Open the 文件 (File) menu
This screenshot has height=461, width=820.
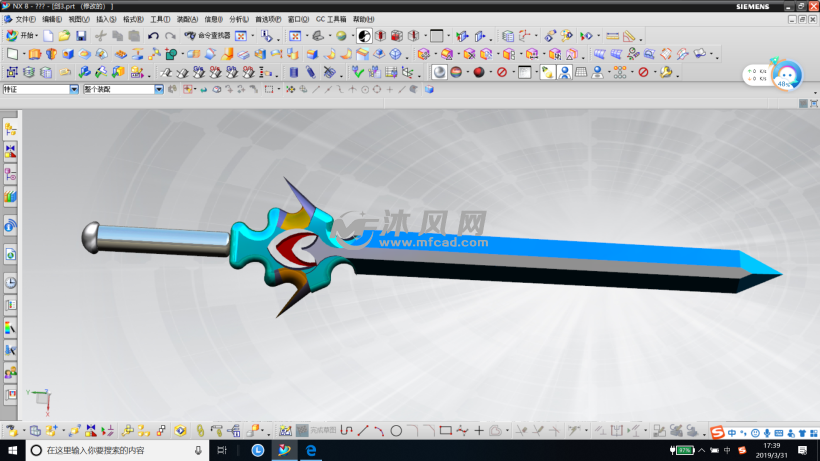25,19
